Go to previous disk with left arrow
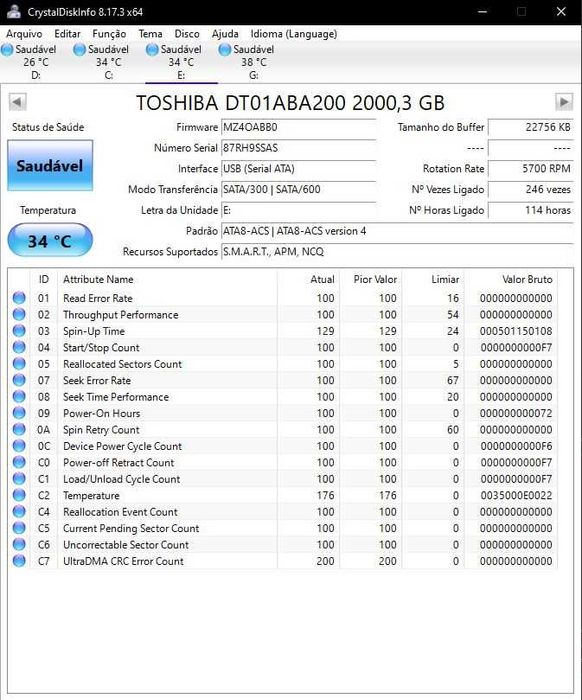This screenshot has height=700, width=582. coord(17,102)
